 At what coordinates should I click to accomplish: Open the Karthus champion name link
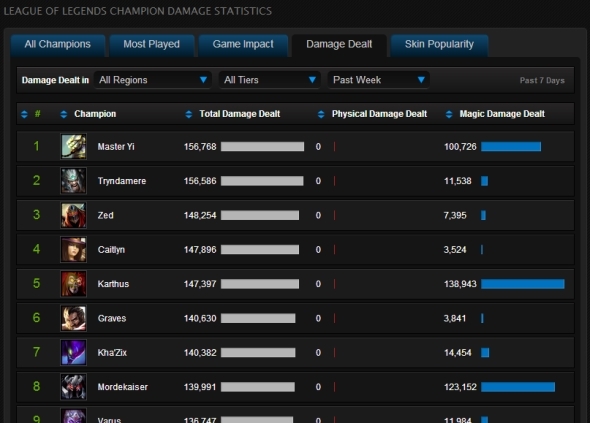[113, 284]
